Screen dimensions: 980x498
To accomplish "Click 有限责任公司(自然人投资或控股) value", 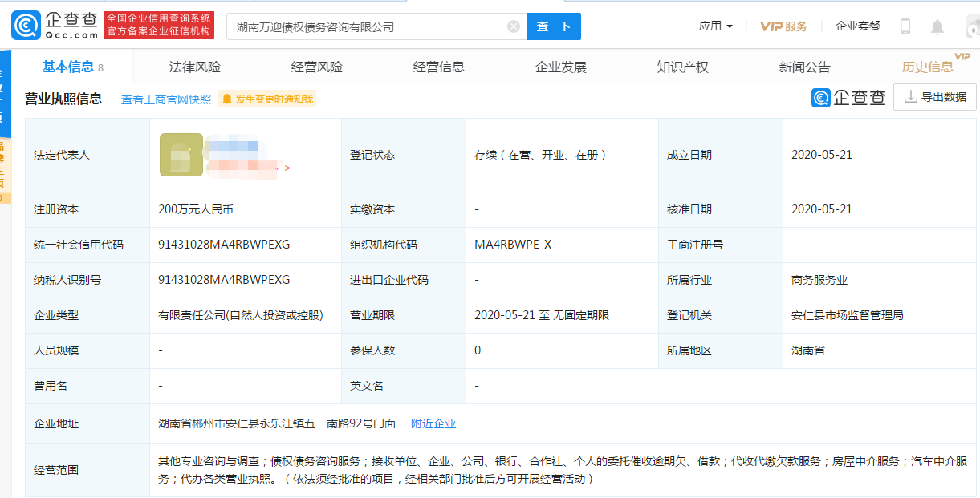I will click(x=241, y=315).
